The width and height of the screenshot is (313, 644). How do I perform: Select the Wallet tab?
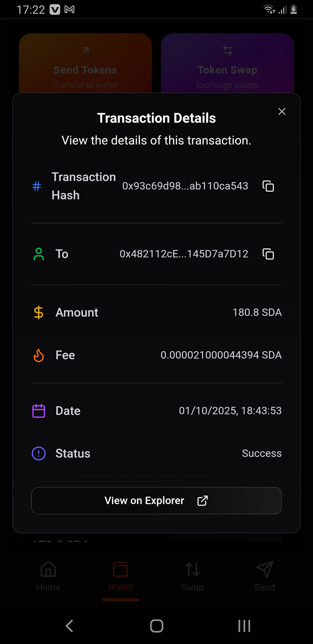tap(120, 575)
